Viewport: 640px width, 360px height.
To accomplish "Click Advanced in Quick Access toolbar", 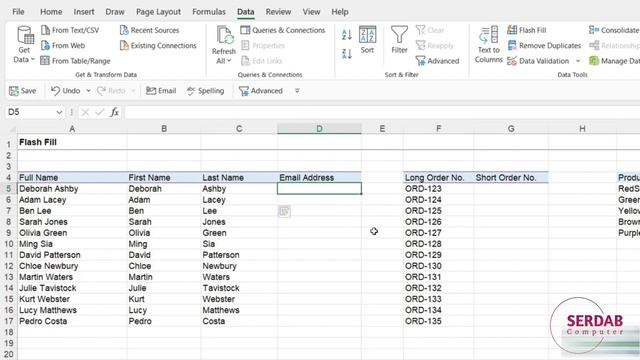I will pyautogui.click(x=261, y=91).
